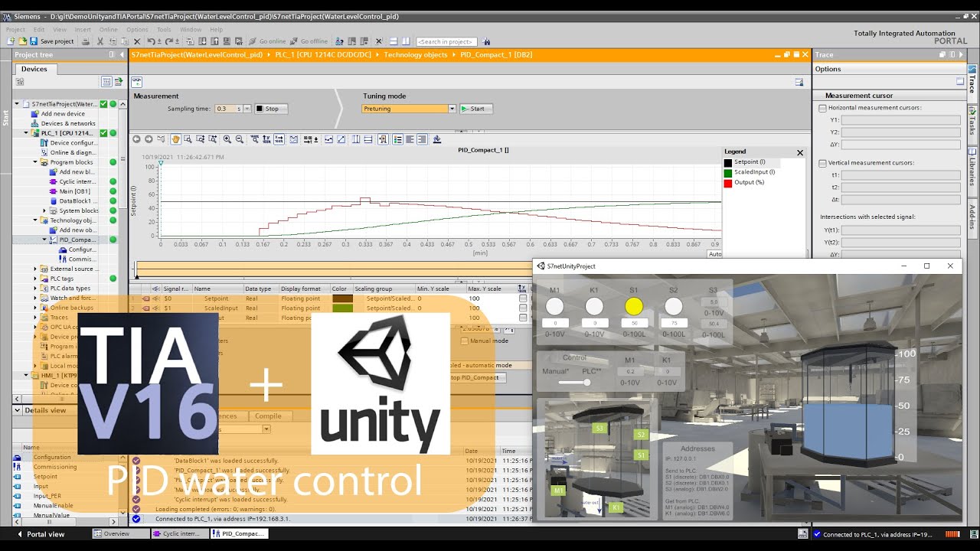This screenshot has width=980, height=551.
Task: Click the Cut scissors icon
Action: point(100,41)
